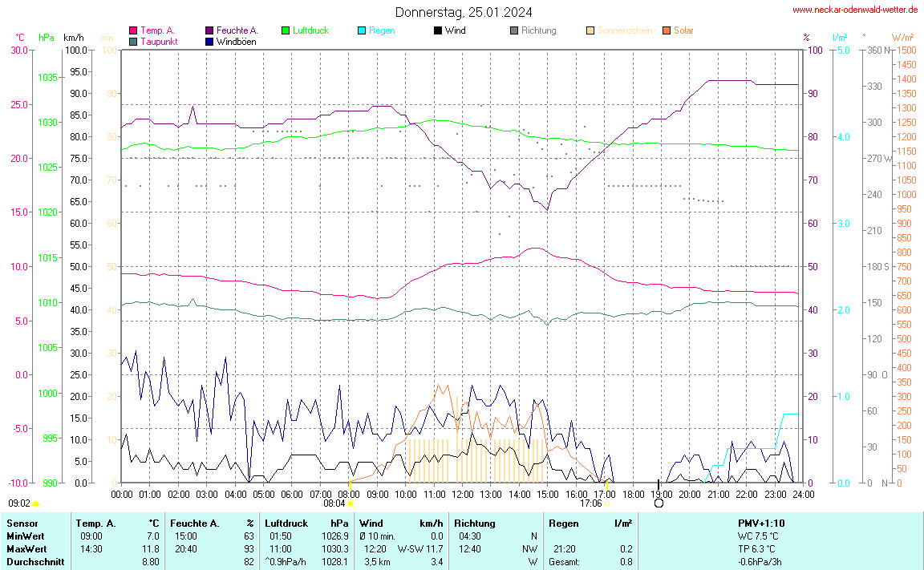Open the neckar-odenwald-wetter.de link
Viewport: 924px width, 570px height.
[x=854, y=10]
